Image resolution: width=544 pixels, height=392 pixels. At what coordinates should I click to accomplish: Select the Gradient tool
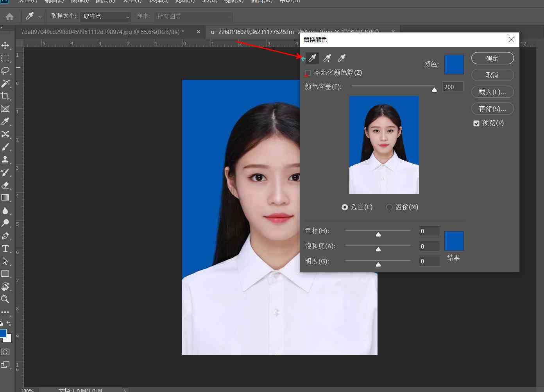[x=5, y=198]
